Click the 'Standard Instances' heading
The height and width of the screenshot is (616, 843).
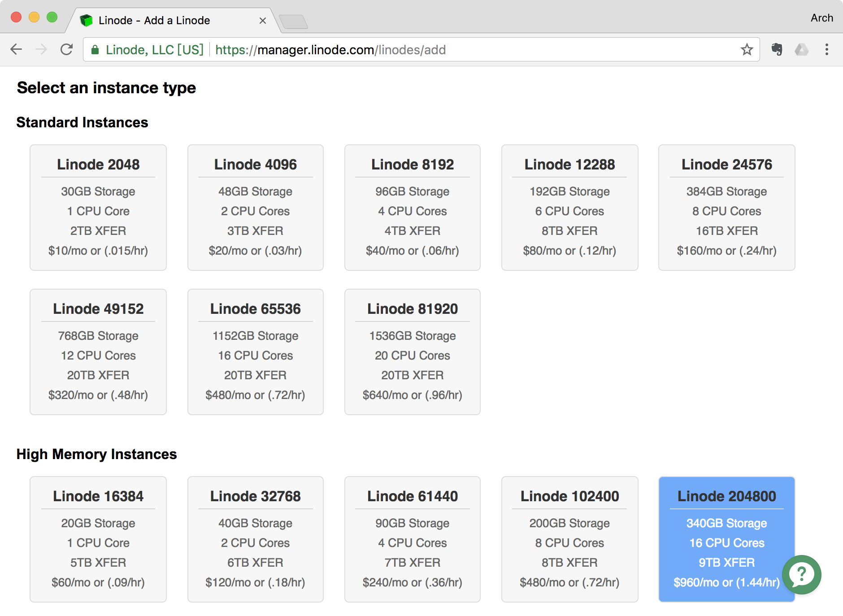tap(82, 122)
